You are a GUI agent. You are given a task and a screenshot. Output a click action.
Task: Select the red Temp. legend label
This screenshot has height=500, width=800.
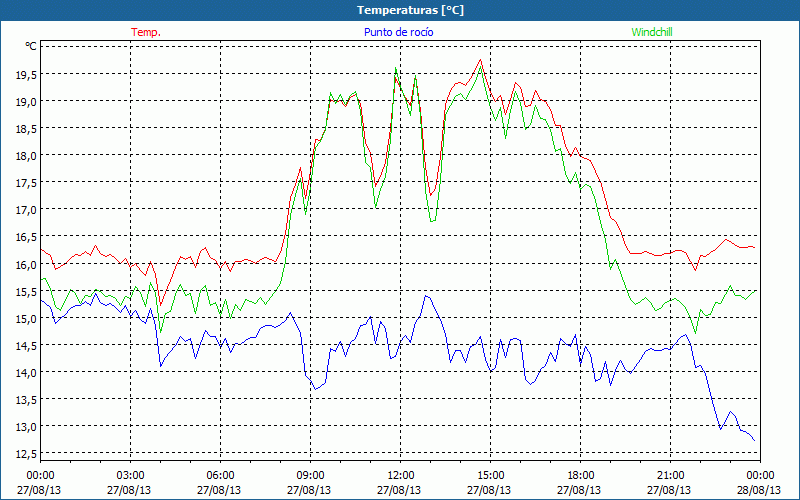tap(146, 32)
